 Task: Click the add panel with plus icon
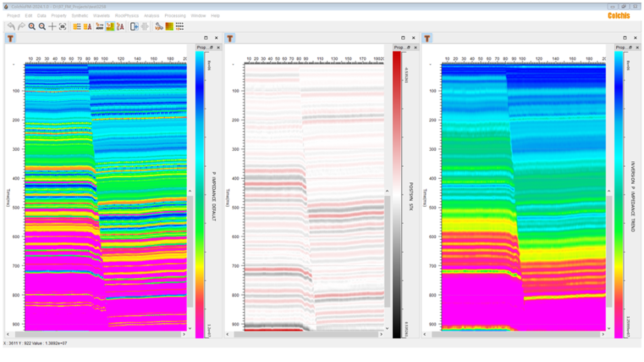click(134, 26)
